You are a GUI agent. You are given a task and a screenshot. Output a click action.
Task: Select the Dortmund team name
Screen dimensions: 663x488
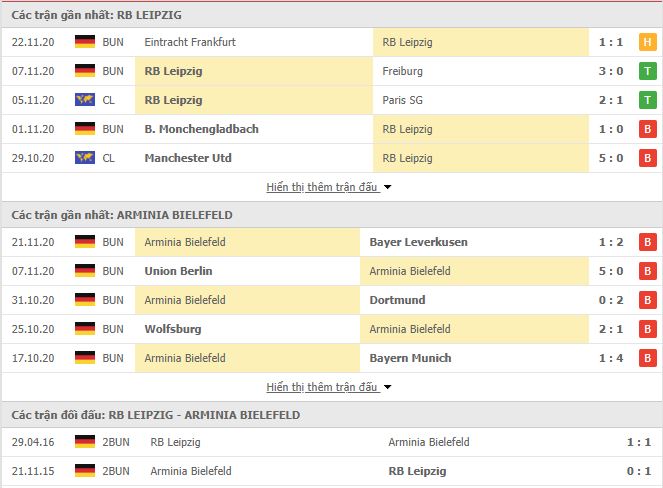[x=397, y=300]
